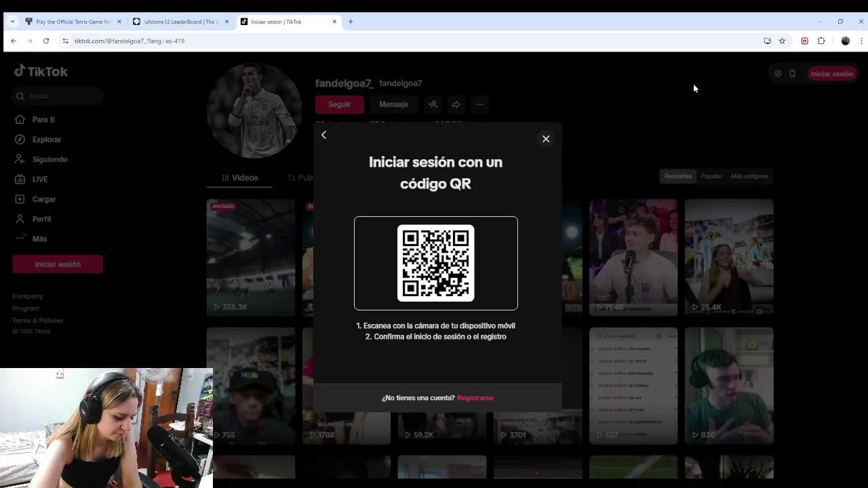Focus the Buscar search field
This screenshot has height=488, width=868.
pos(58,96)
